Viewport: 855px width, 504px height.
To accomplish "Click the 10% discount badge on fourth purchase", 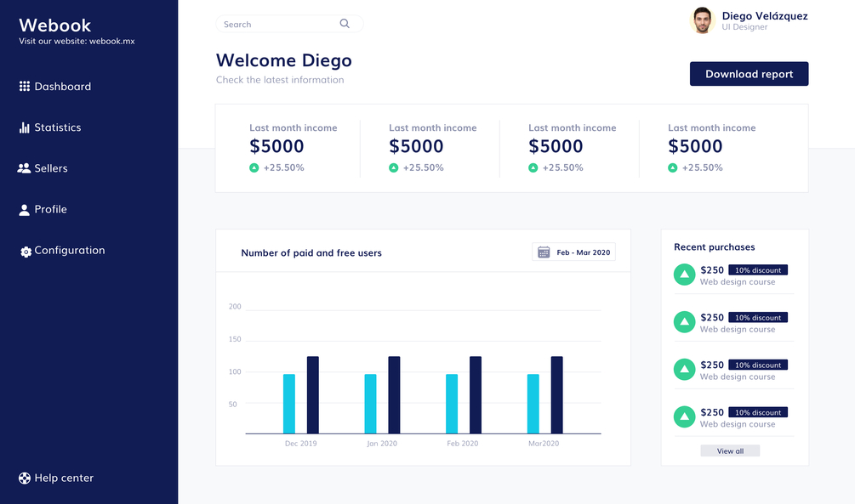I will click(x=758, y=412).
